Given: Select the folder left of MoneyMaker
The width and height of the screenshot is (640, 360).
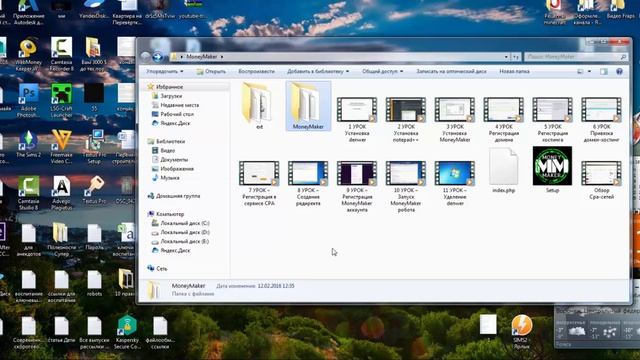Looking at the screenshot, I should [259, 106].
